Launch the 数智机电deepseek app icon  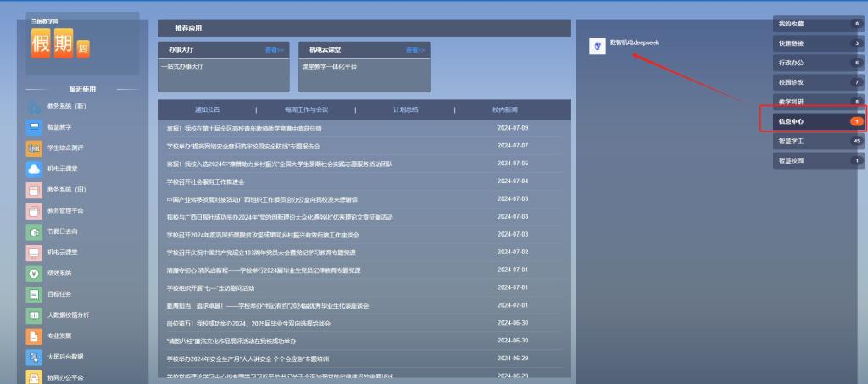coord(598,47)
